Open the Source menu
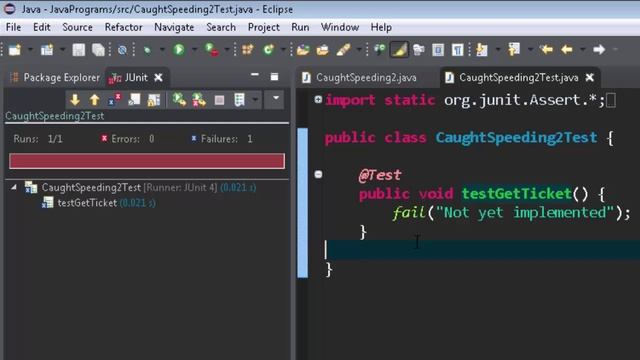This screenshot has width=640, height=360. coord(77,27)
